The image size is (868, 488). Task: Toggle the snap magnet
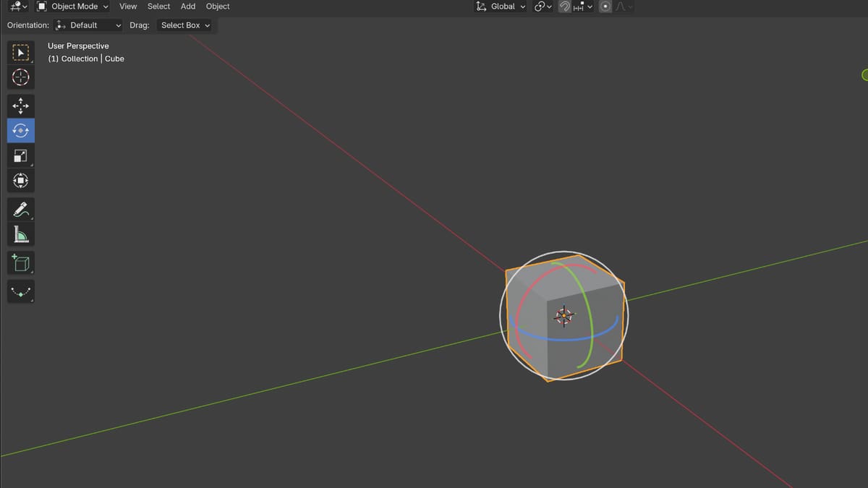click(564, 7)
